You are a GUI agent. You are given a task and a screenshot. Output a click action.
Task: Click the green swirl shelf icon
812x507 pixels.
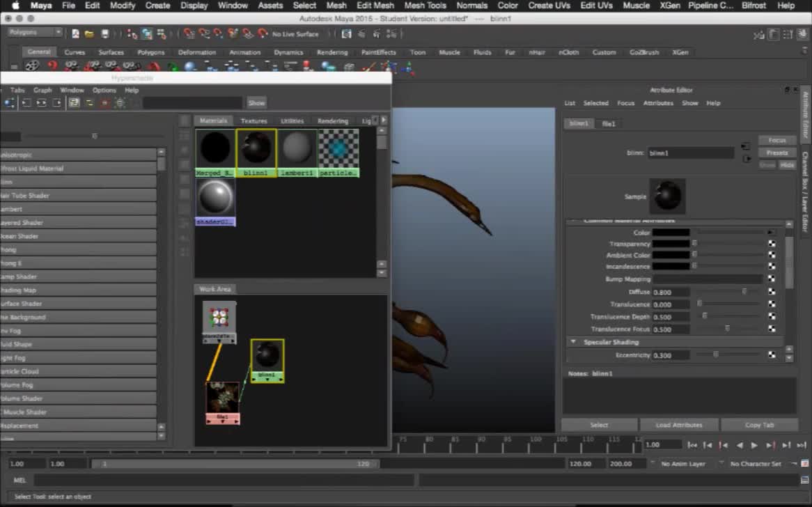click(x=173, y=66)
